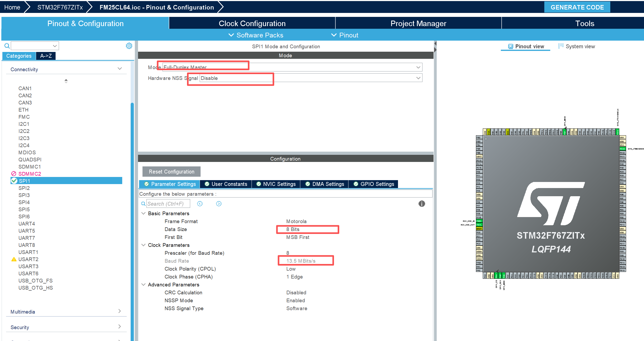Click the FM25CL64.ioc breadcrumb
The image size is (644, 341).
pos(156,7)
